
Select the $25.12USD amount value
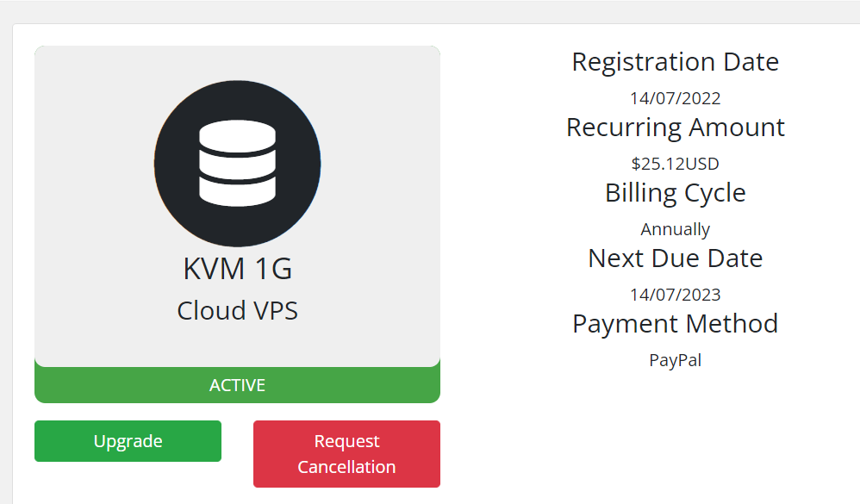pyautogui.click(x=676, y=164)
